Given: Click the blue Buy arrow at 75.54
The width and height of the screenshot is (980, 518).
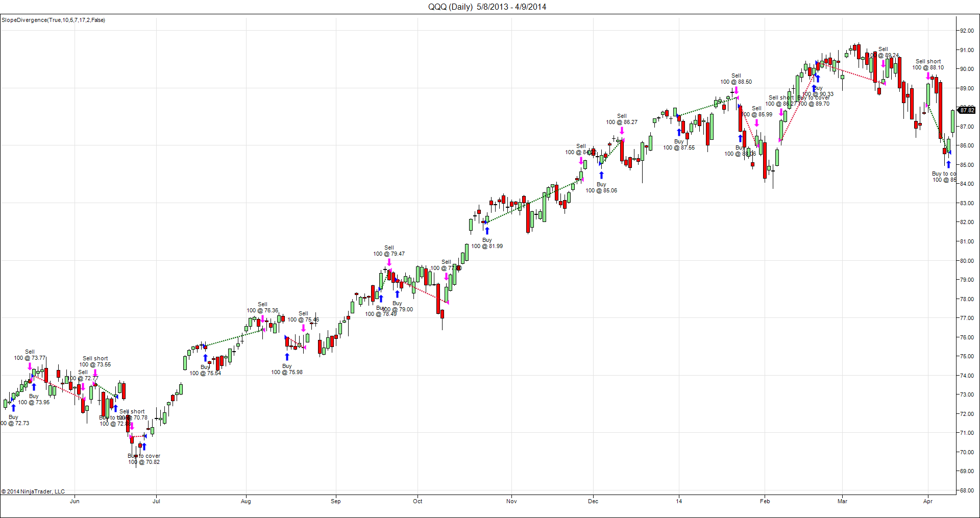Looking at the screenshot, I should coord(205,358).
